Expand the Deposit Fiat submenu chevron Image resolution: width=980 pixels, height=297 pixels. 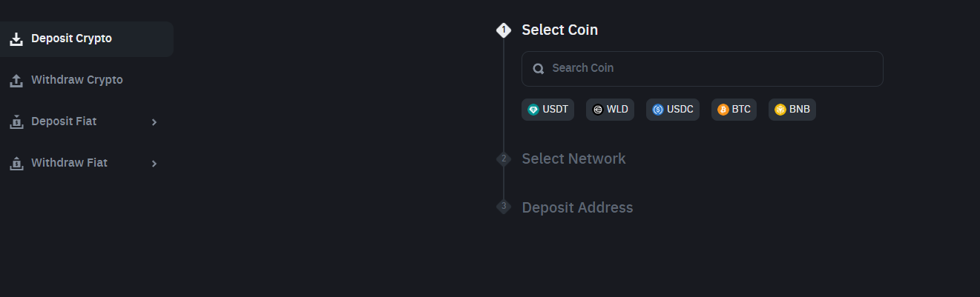click(x=154, y=122)
